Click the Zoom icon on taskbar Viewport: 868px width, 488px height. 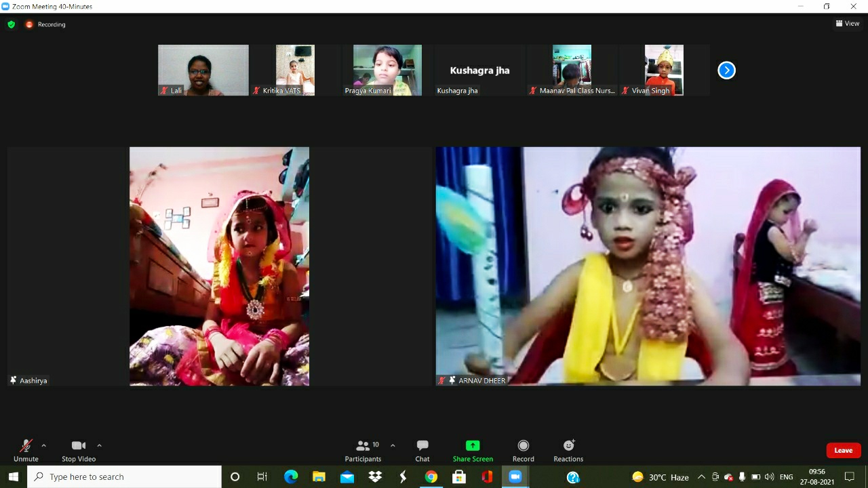515,477
